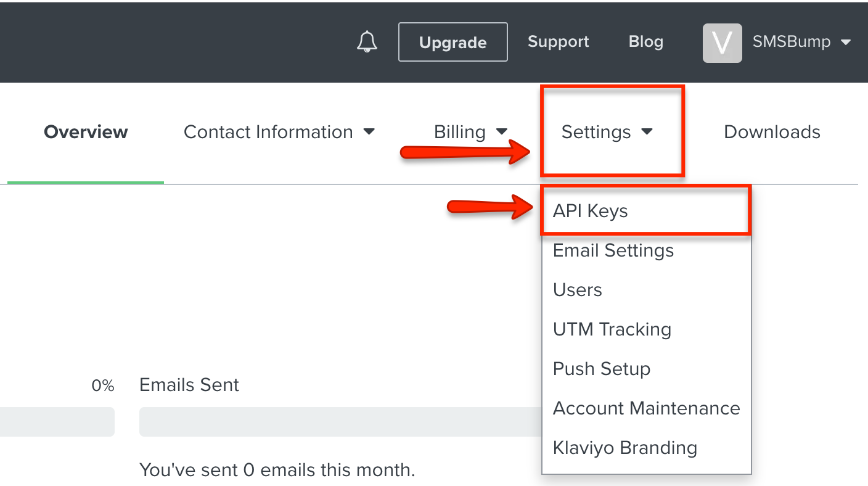Screen dimensions: 868x486
Task: Open the Blog link
Action: pos(646,41)
